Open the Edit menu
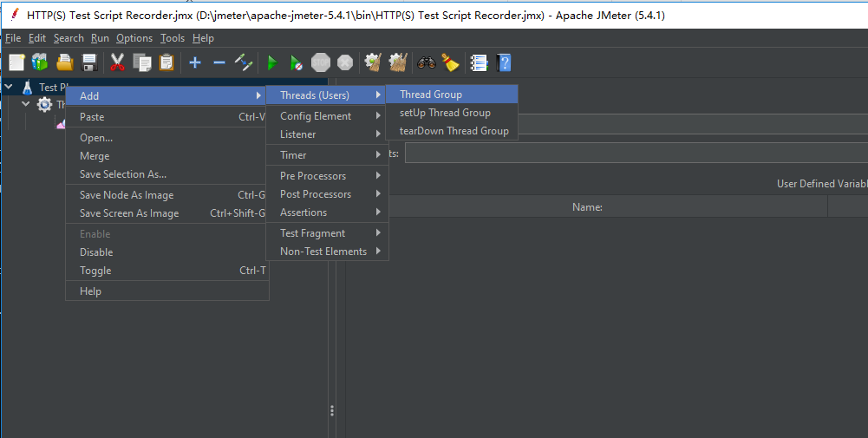Image resolution: width=868 pixels, height=438 pixels. click(x=37, y=38)
